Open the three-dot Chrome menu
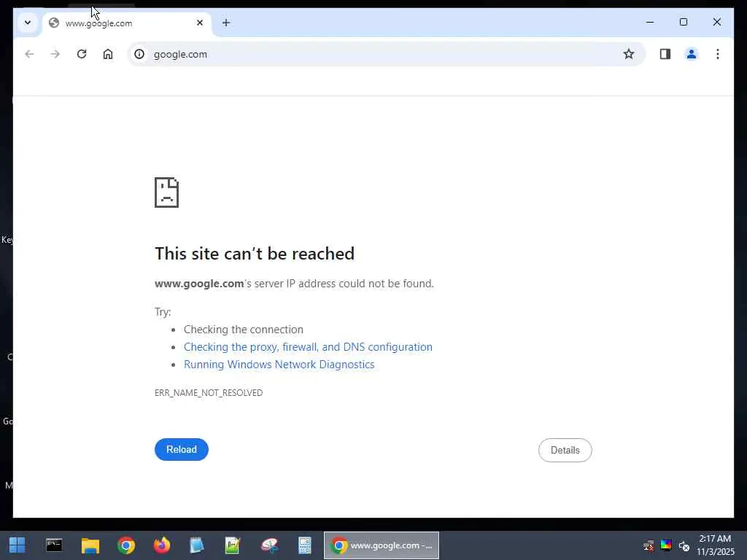 718,54
